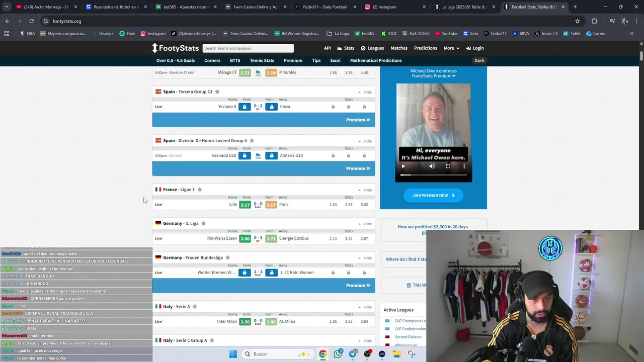Go to the Login page

[475, 48]
